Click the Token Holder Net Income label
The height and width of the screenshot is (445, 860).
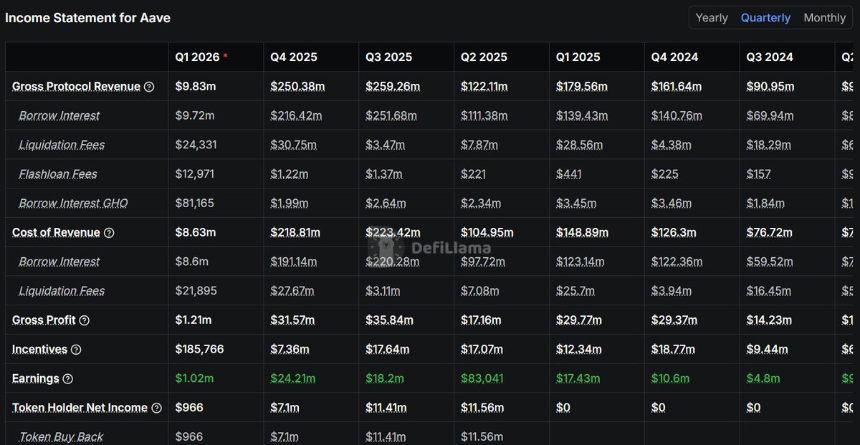click(80, 408)
